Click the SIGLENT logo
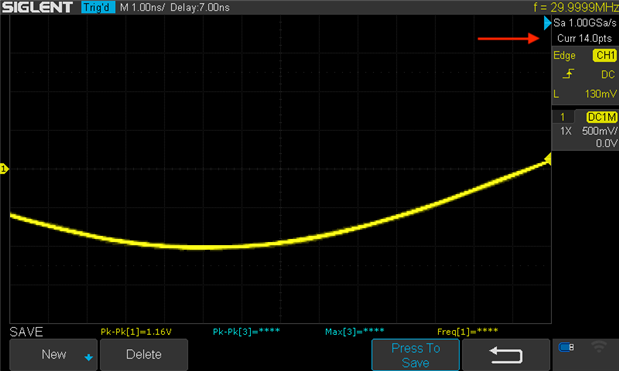The image size is (619, 371). [38, 7]
